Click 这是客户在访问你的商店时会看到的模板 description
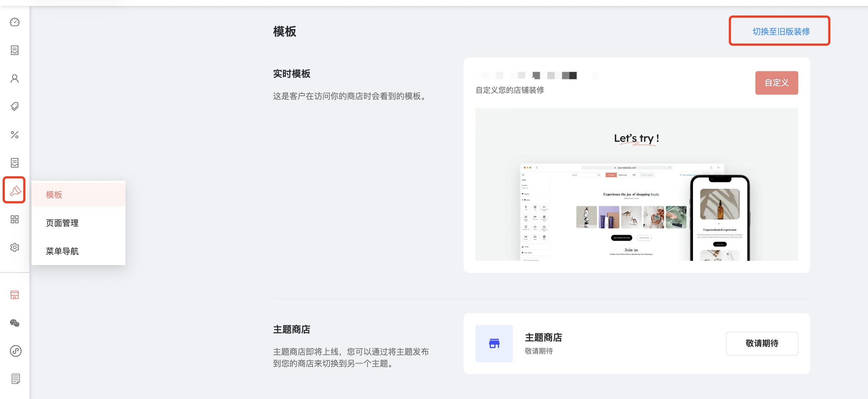The height and width of the screenshot is (399, 868). point(351,96)
